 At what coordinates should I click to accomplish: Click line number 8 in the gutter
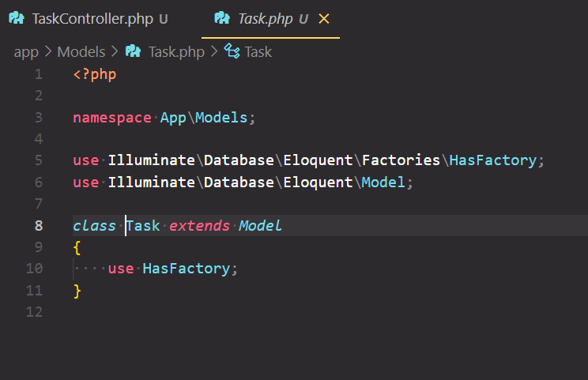38,225
